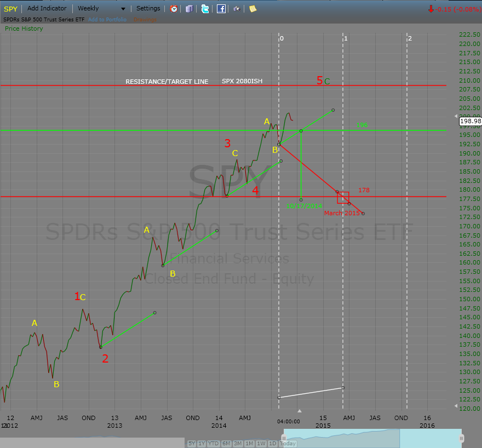The image size is (482, 448).
Task: Click the 04:00:00 time label on axis
Action: pyautogui.click(x=288, y=422)
